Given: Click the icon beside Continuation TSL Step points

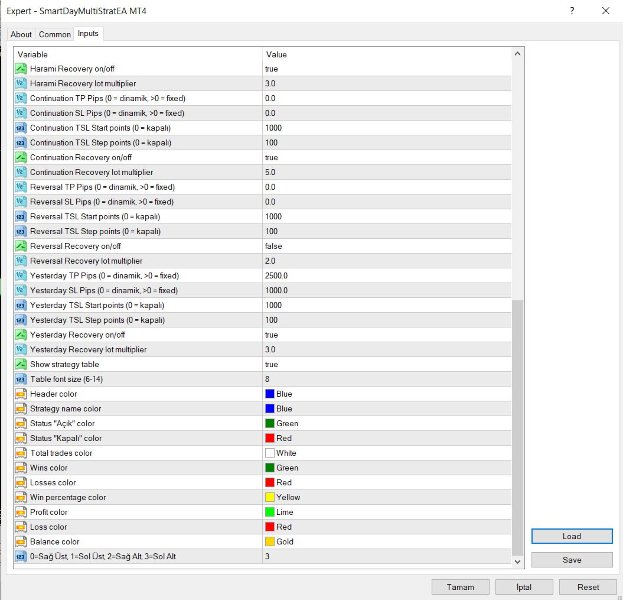Looking at the screenshot, I should point(21,143).
